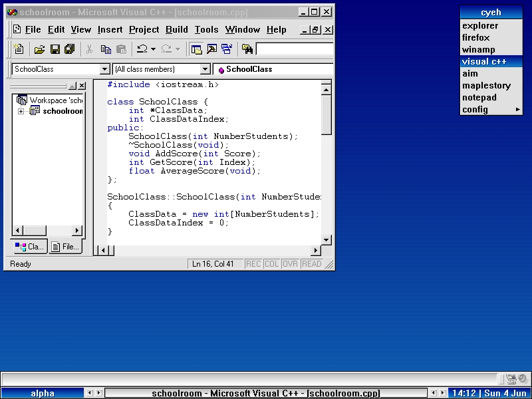Click the Redo toolbar icon

point(166,49)
